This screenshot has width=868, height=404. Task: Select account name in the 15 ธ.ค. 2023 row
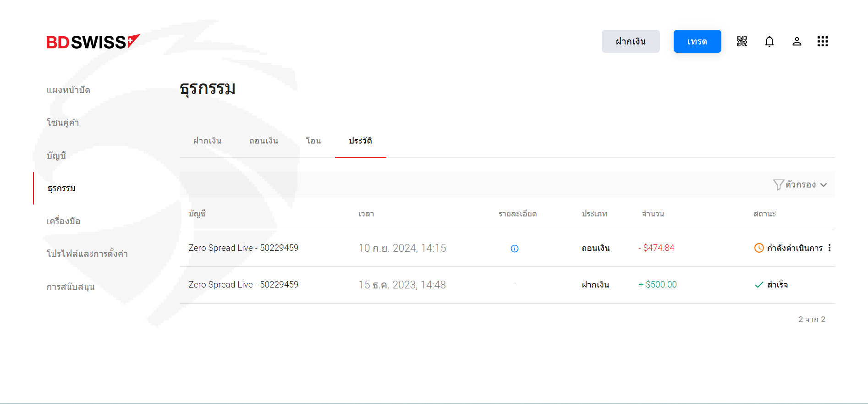pyautogui.click(x=243, y=285)
